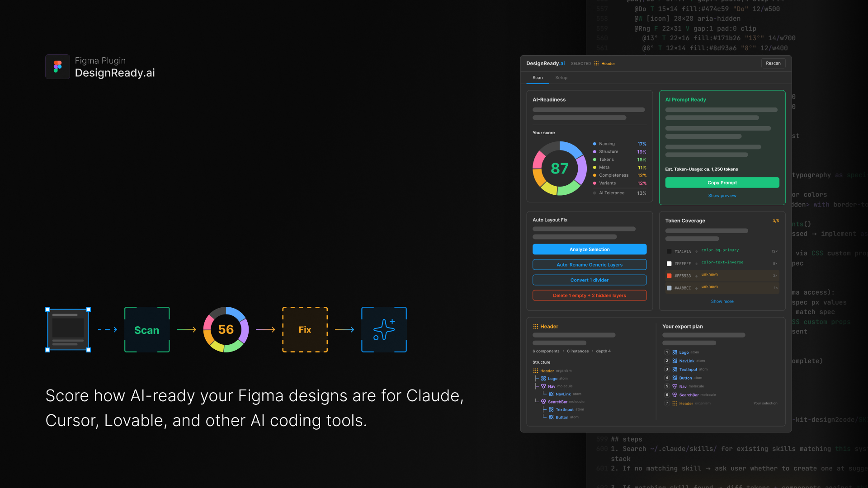Open the Show preview link
Viewport: 868px width, 488px height.
click(x=722, y=196)
